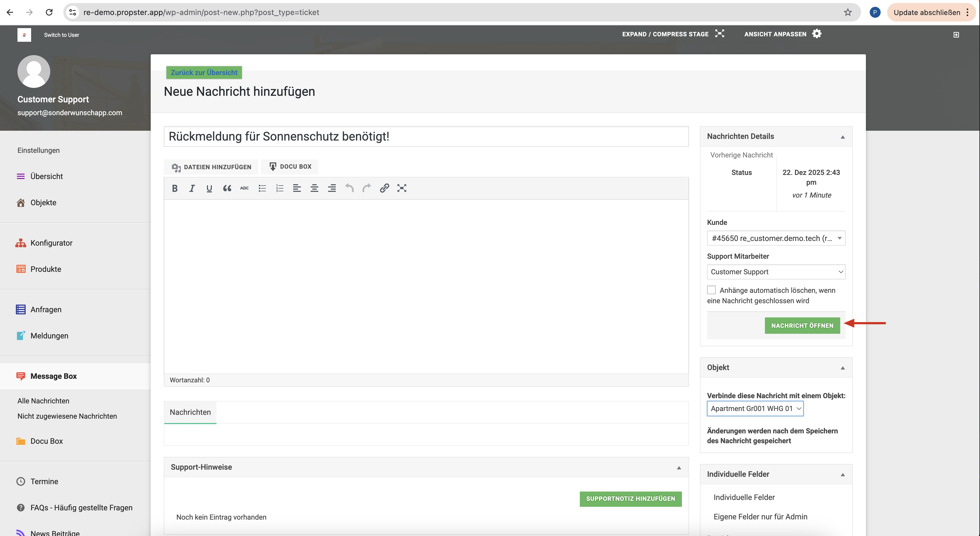Click the blockquote icon in toolbar
The height and width of the screenshot is (536, 980).
[227, 188]
